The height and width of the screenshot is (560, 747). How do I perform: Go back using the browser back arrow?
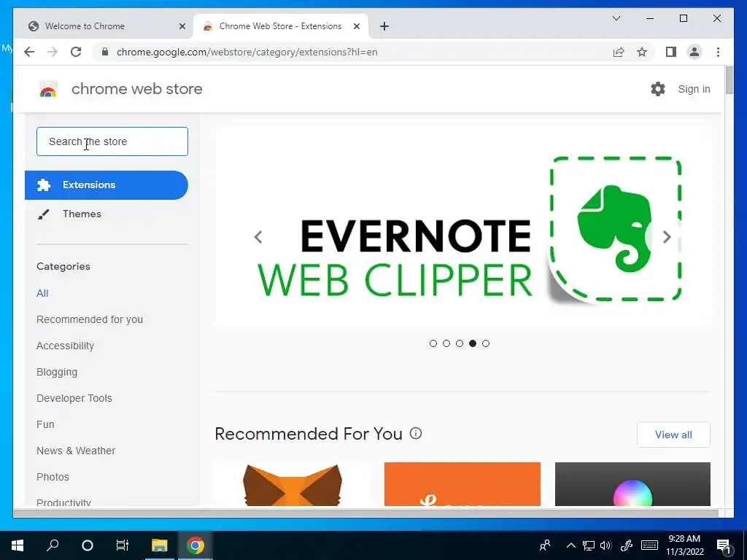29,52
